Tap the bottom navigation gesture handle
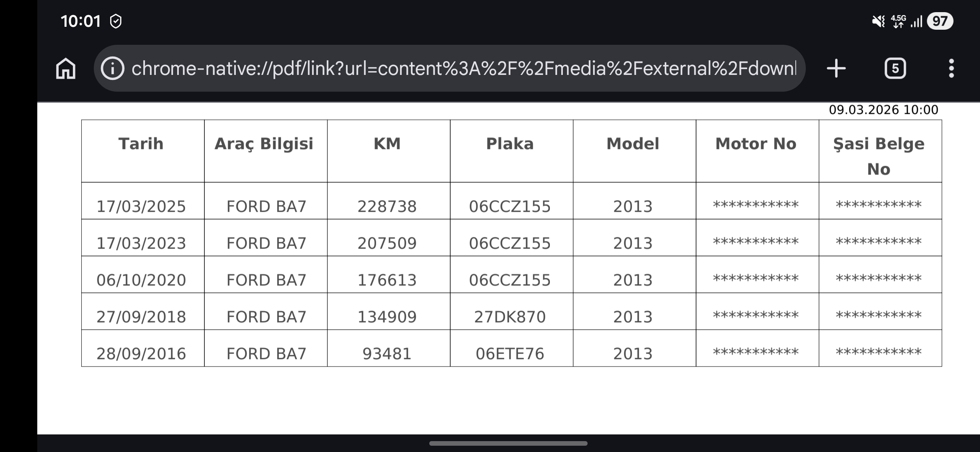 (x=508, y=443)
